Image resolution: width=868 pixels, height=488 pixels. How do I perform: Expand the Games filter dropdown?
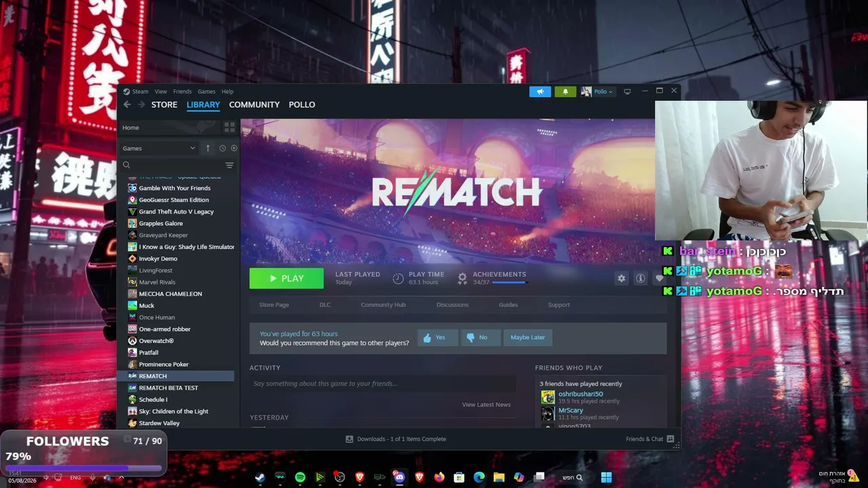[x=159, y=148]
